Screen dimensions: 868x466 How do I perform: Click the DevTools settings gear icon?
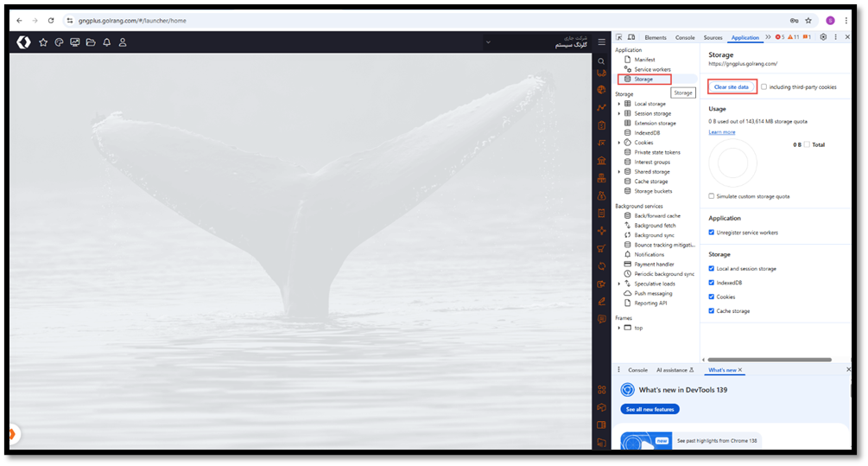point(823,37)
